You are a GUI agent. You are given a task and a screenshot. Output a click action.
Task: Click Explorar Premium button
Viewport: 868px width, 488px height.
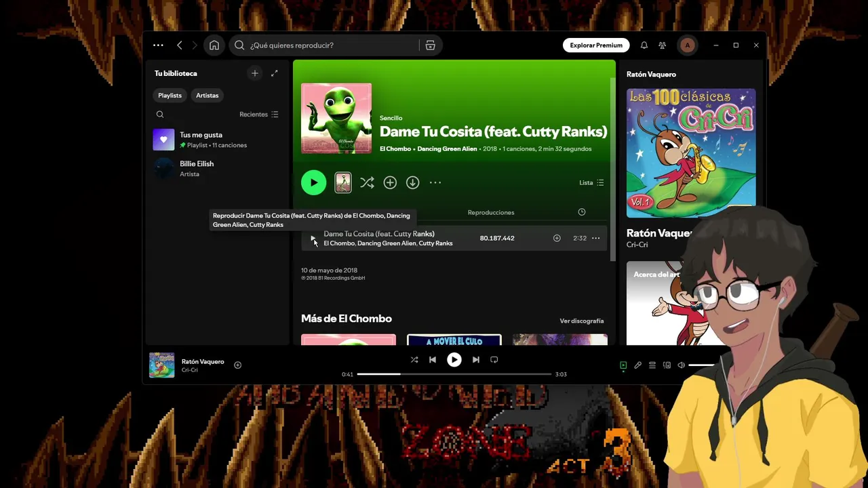(x=596, y=45)
